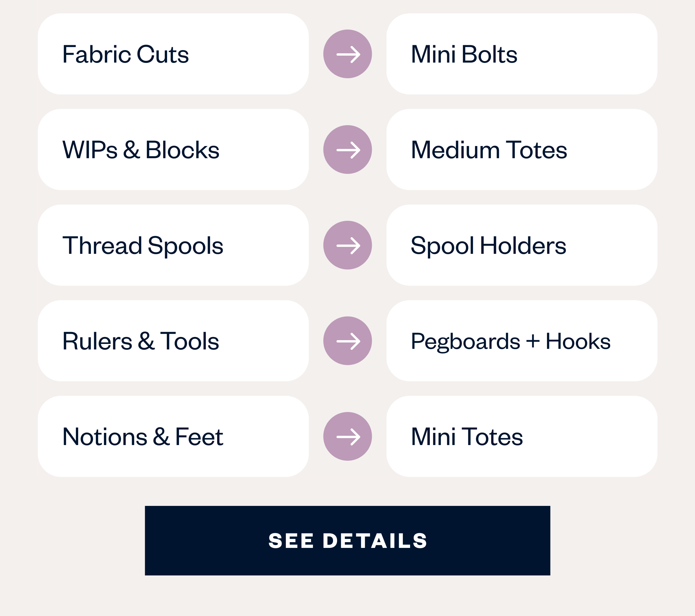
Task: Choose the Notions & Feet card
Action: (173, 436)
